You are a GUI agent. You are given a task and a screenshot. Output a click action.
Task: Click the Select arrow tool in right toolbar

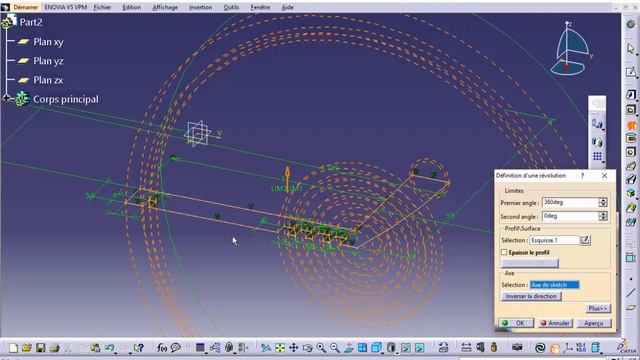coord(631,49)
